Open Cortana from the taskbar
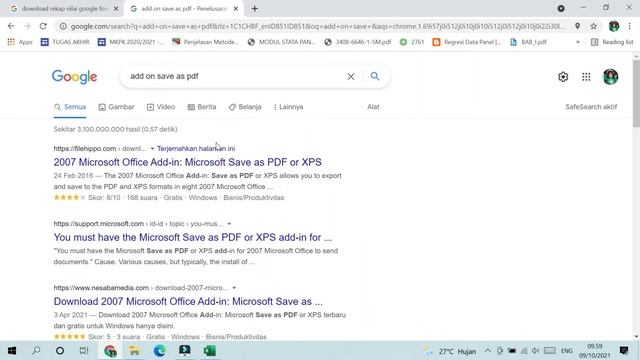The width and height of the screenshot is (640, 360). [x=60, y=351]
